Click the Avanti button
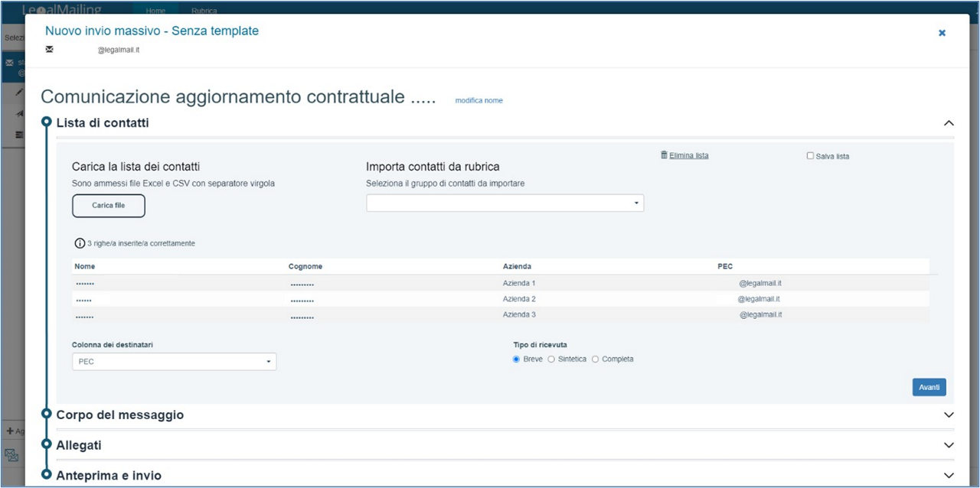Screen dimensions: 980x488 click(929, 387)
